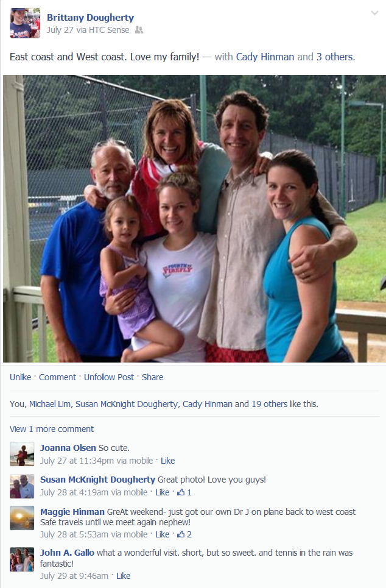
Task: Open the family group photo
Action: 194,219
